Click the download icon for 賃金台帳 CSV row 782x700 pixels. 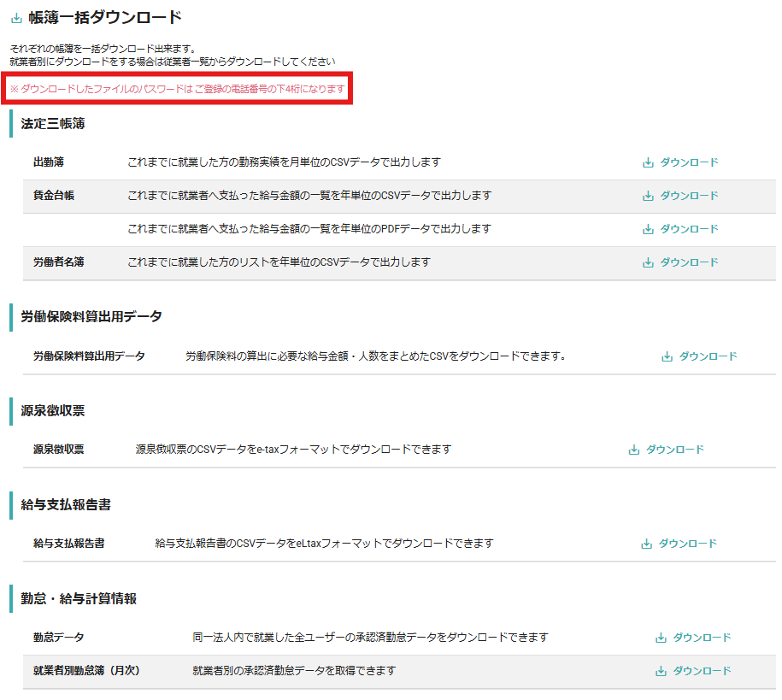coord(648,196)
